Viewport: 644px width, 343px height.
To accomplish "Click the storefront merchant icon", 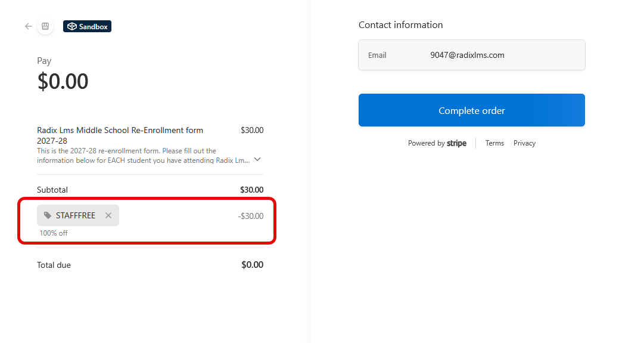I will pyautogui.click(x=45, y=26).
